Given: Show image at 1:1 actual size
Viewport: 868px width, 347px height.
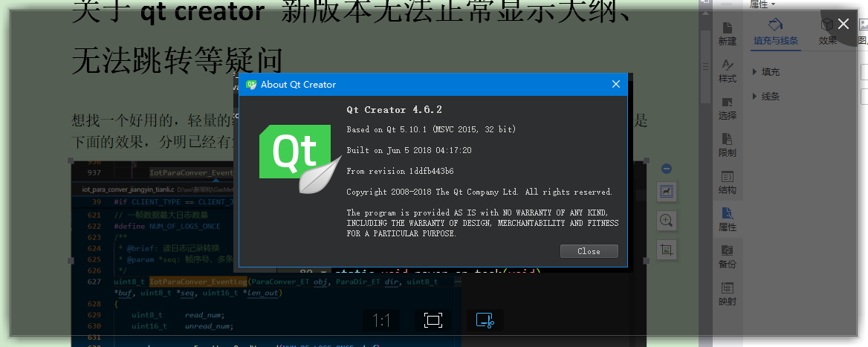Looking at the screenshot, I should [380, 320].
